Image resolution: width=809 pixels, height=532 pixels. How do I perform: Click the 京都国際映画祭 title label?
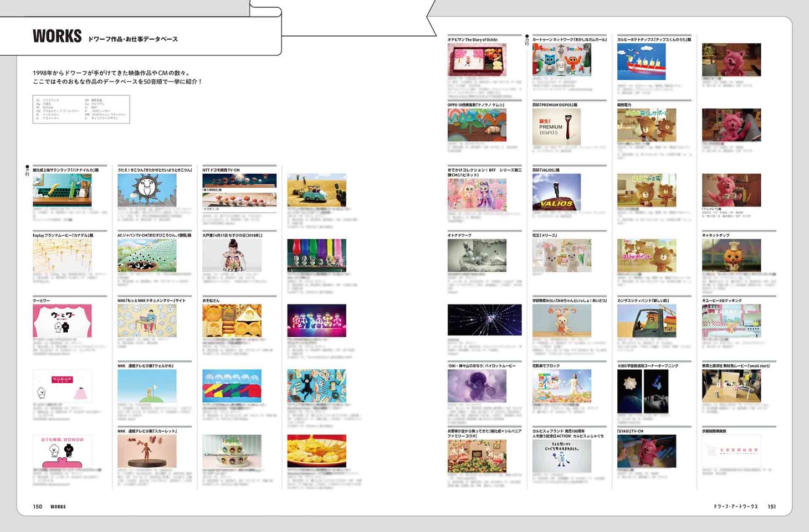714,431
